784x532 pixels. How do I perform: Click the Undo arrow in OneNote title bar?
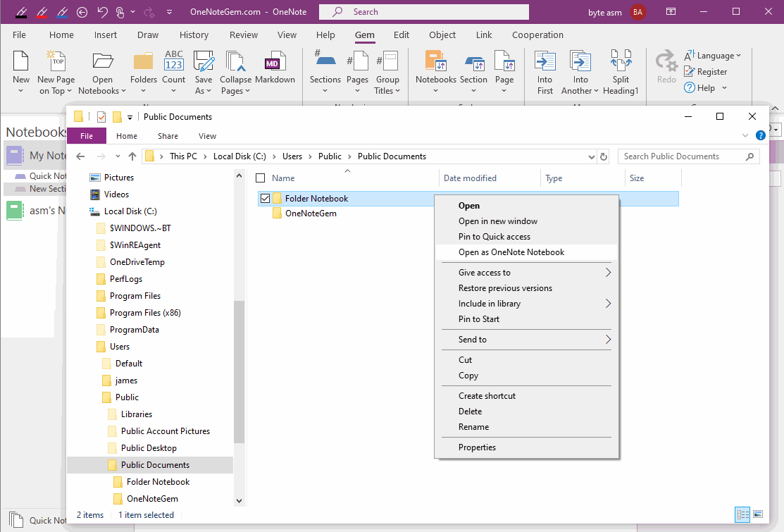(102, 12)
